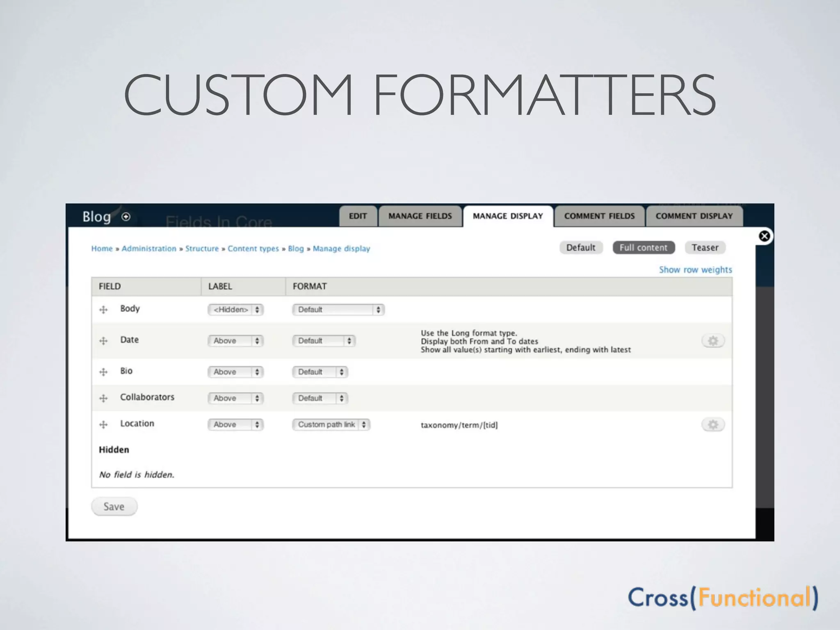Expand the Date format dropdown
The height and width of the screenshot is (630, 840).
(x=324, y=341)
